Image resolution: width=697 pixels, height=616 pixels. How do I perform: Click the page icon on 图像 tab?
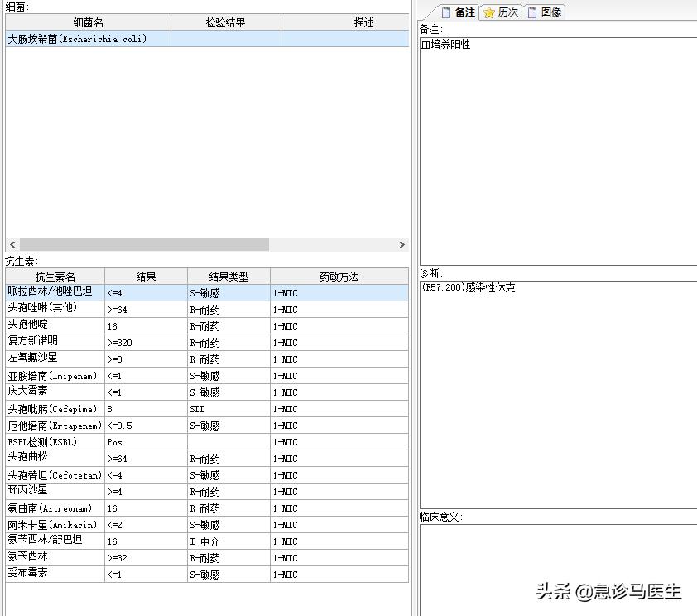[532, 12]
